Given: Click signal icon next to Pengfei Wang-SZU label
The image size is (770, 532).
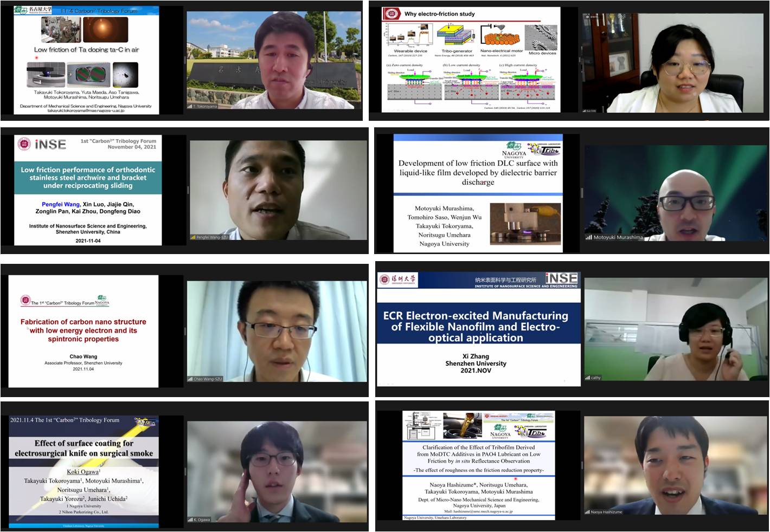Looking at the screenshot, I should [193, 237].
